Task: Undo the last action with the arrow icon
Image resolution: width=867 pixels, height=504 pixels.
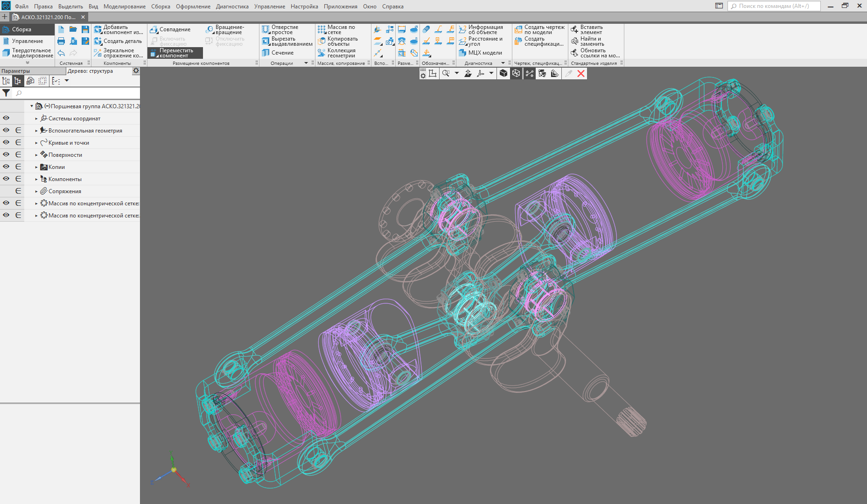Action: pyautogui.click(x=61, y=53)
